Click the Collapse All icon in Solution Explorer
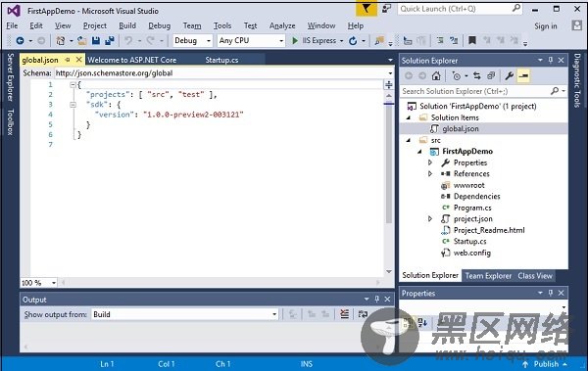 click(x=491, y=76)
